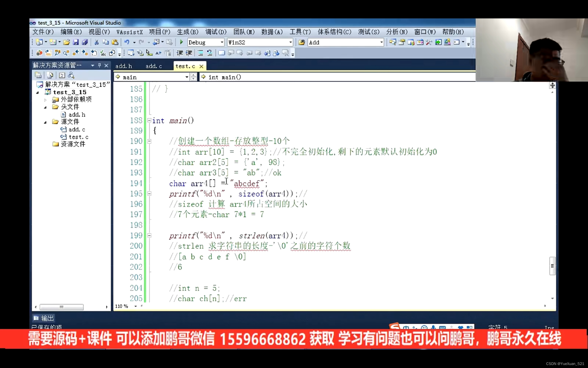The image size is (588, 368).
Task: Click the editor vertical scrollbar thumb
Action: click(x=552, y=266)
